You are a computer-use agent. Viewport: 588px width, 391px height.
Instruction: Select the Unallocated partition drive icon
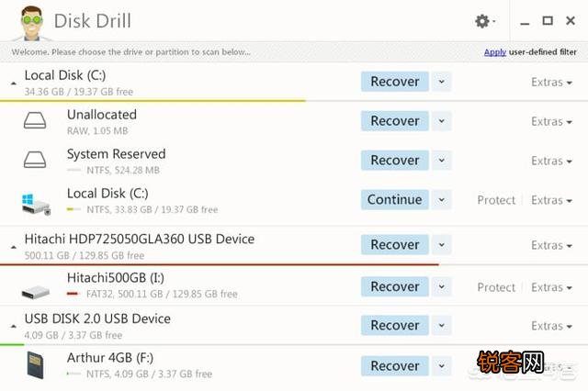(35, 120)
